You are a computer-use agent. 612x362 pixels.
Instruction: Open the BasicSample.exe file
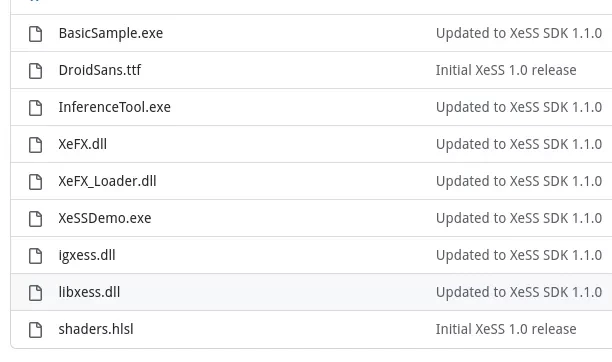(x=111, y=33)
